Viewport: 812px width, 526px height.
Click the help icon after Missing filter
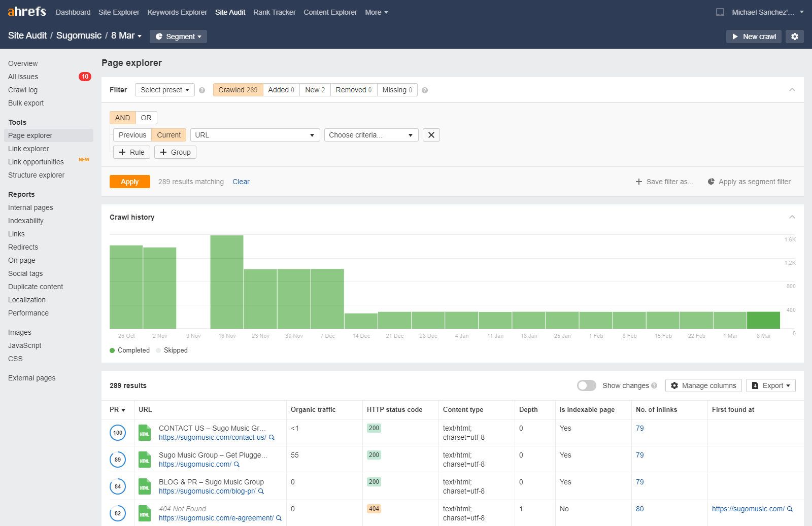[x=425, y=90]
